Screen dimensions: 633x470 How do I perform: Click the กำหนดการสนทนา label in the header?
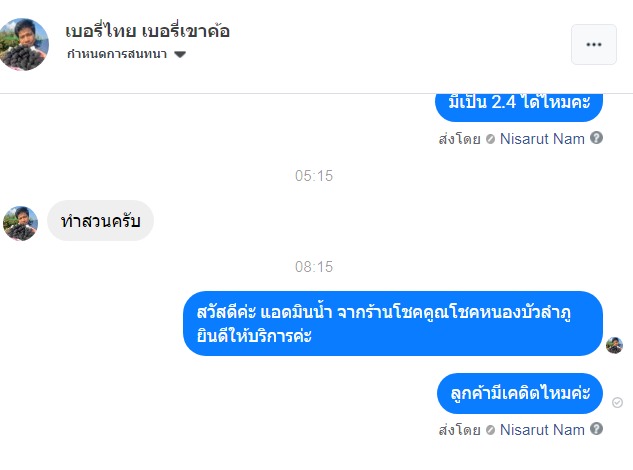click(118, 55)
